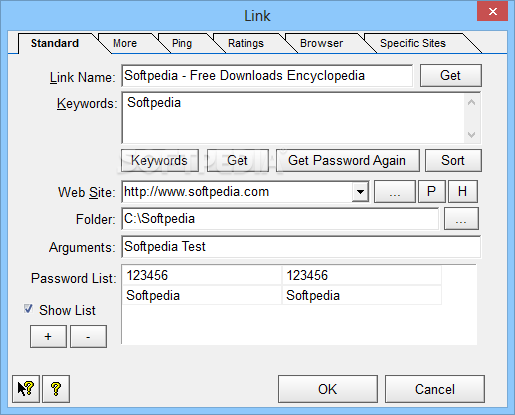
Task: Click Keywords scrollbar down arrow
Action: 471,134
